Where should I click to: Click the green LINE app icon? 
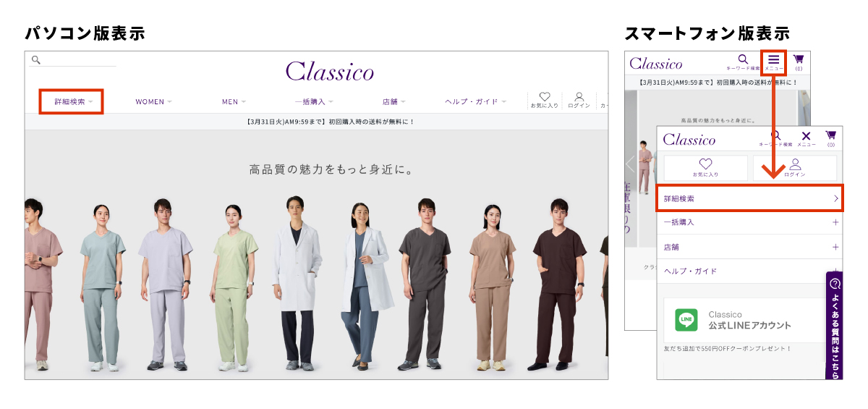(x=686, y=320)
